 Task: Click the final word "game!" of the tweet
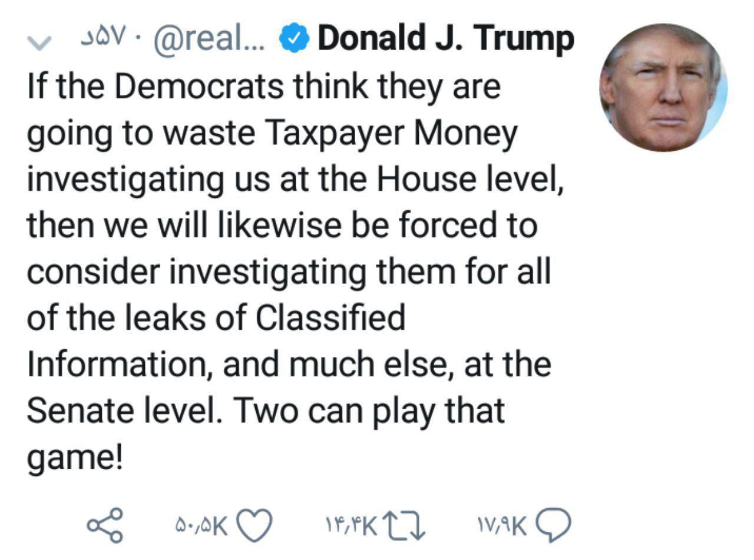[x=75, y=457]
